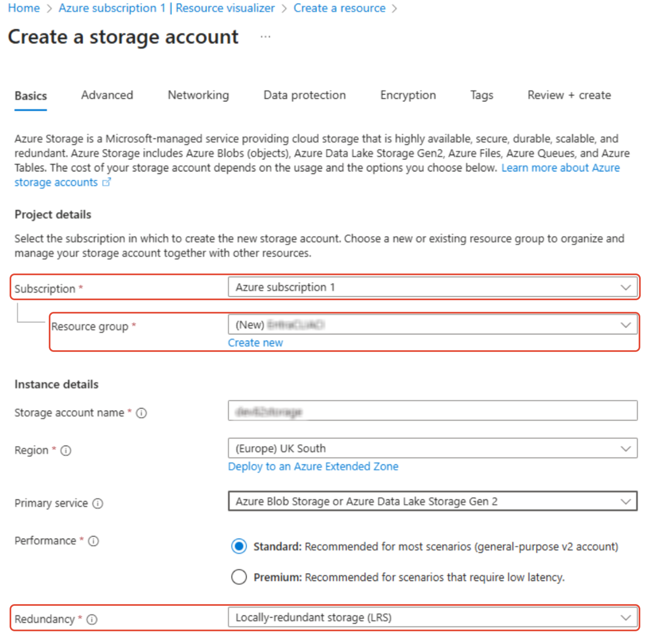This screenshot has height=640, width=672.
Task: Open the Networking tab
Action: coord(198,95)
